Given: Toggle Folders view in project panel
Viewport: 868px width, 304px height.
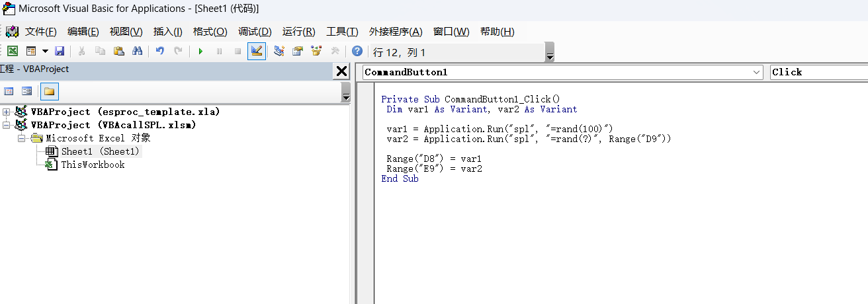Looking at the screenshot, I should click(50, 91).
